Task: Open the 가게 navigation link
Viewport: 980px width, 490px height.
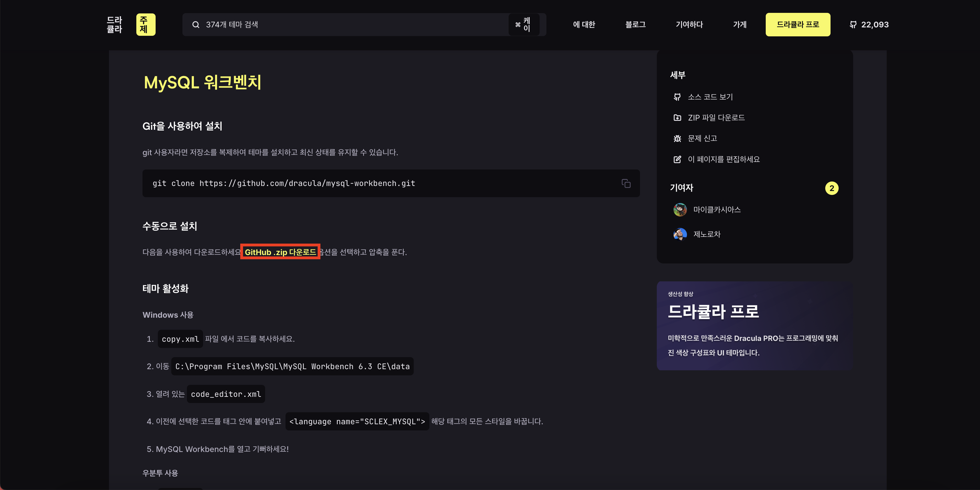Action: coord(739,25)
